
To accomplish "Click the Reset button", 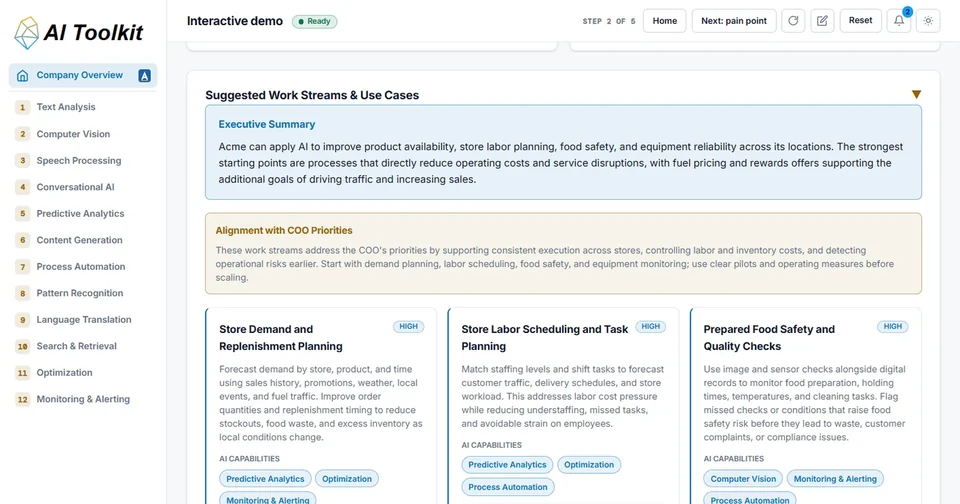I will (x=860, y=21).
